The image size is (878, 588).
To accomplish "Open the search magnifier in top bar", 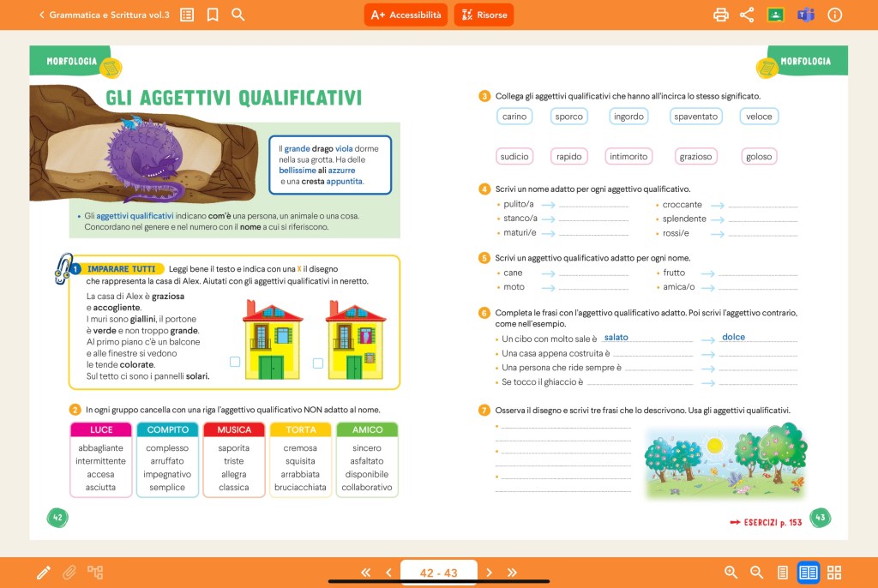I will pyautogui.click(x=238, y=15).
